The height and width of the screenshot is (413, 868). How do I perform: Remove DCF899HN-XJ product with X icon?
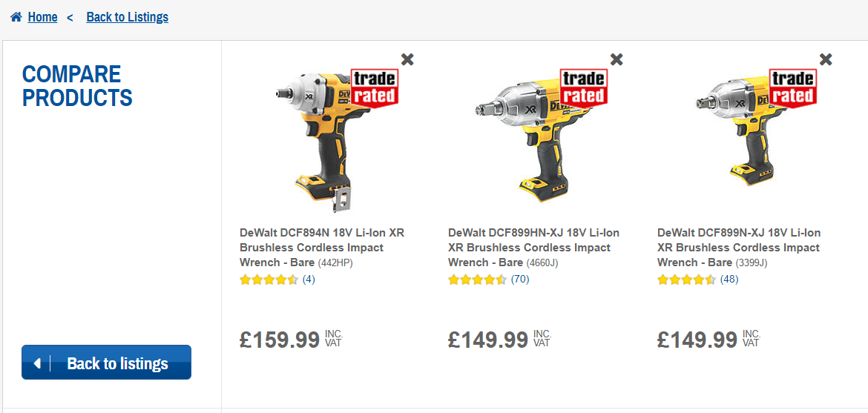coord(617,59)
